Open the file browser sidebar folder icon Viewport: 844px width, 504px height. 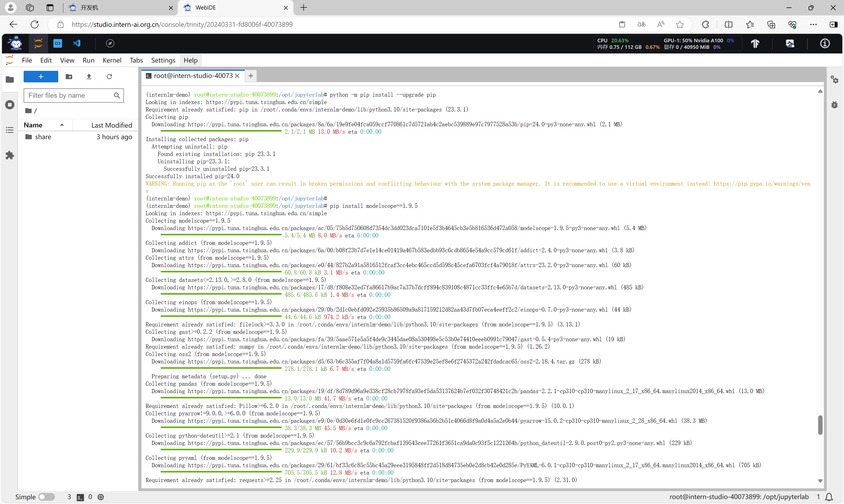[10, 80]
